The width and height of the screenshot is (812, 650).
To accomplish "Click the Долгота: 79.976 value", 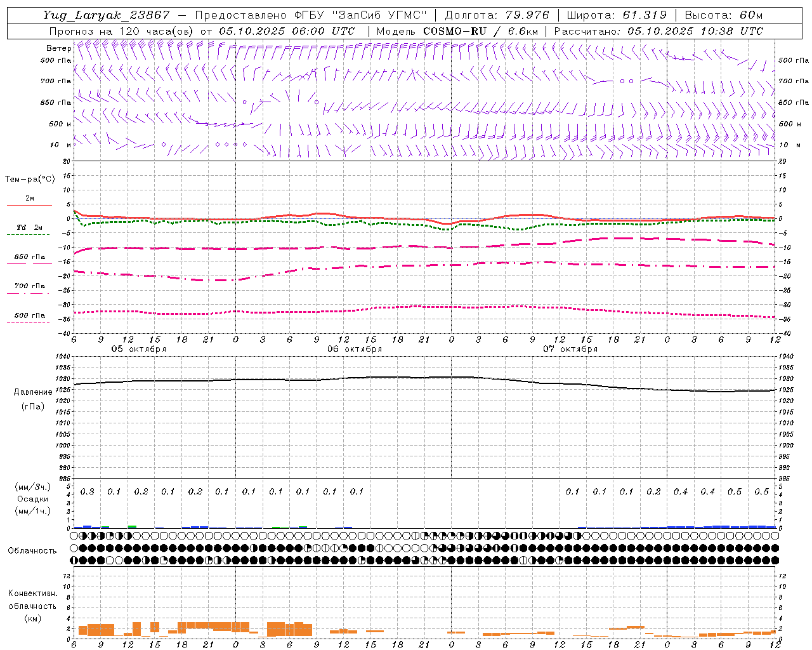I will (x=497, y=15).
